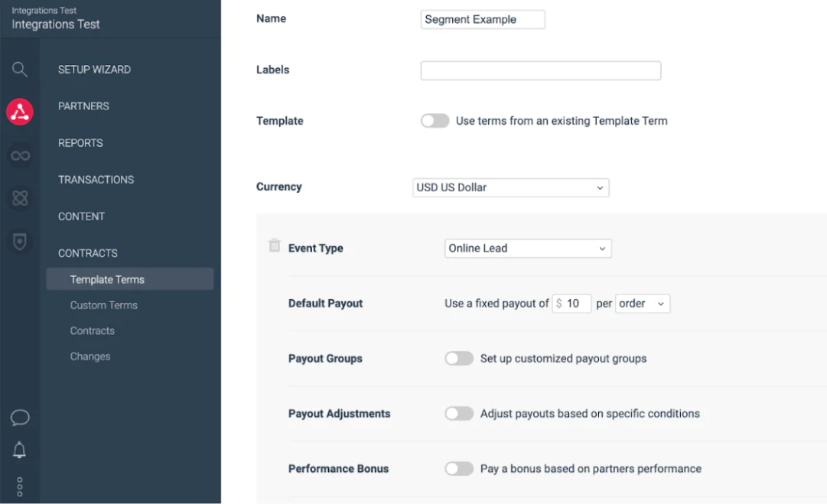Image resolution: width=827 pixels, height=504 pixels.
Task: Open the Contracts menu item
Action: pos(92,330)
